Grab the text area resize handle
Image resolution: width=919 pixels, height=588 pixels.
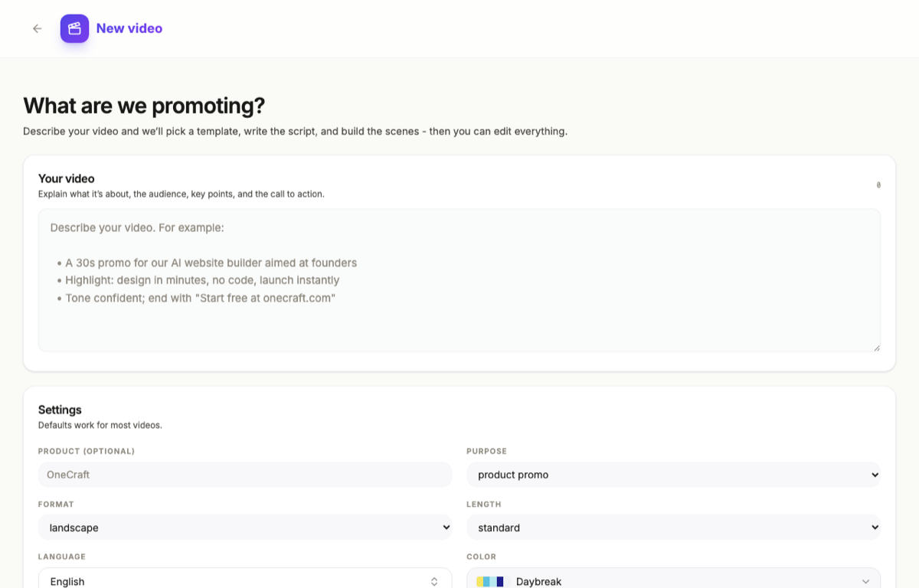tap(876, 348)
